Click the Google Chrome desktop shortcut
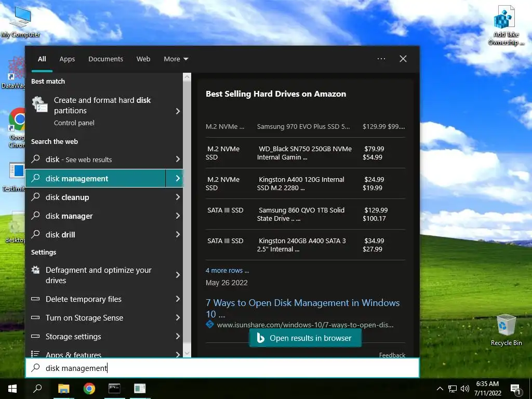The image size is (532, 399). click(18, 128)
